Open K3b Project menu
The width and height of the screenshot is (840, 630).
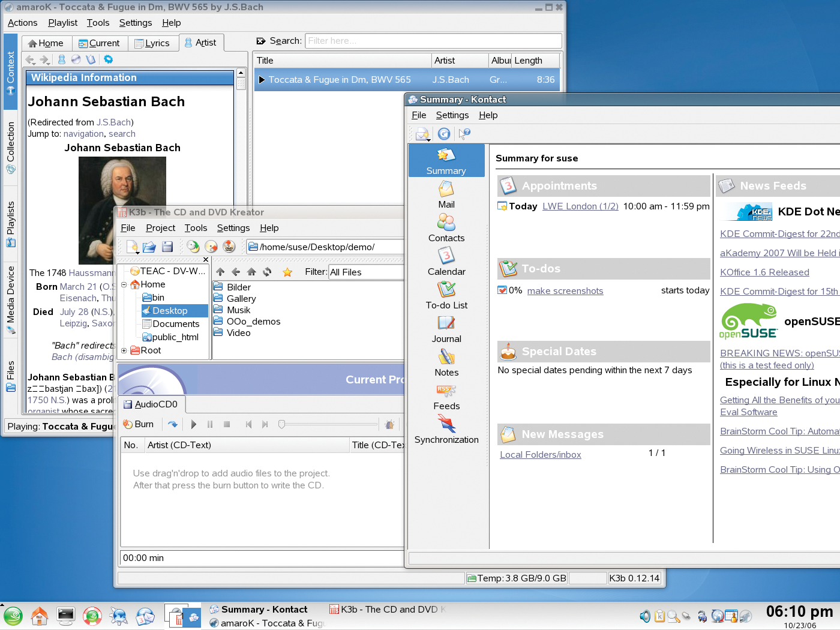point(160,228)
